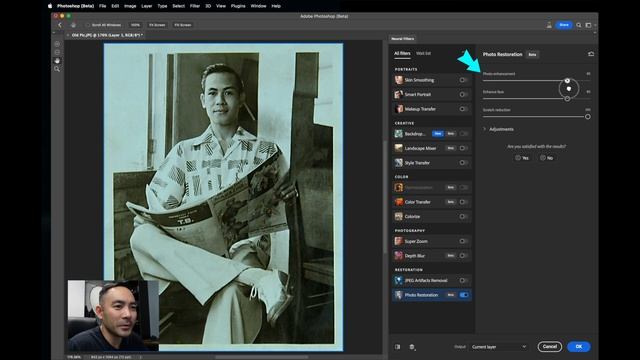Viewport: 640px width, 360px height.
Task: Click the Cancel button
Action: pos(549,347)
